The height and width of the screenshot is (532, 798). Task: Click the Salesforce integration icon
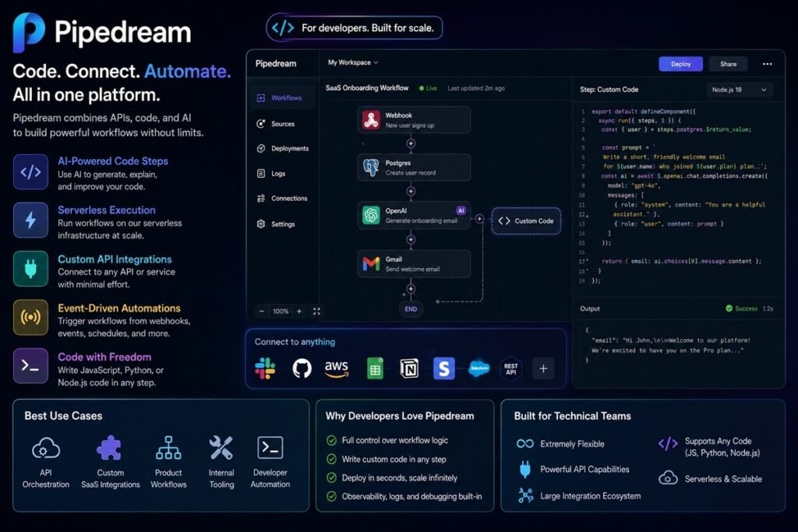point(478,368)
